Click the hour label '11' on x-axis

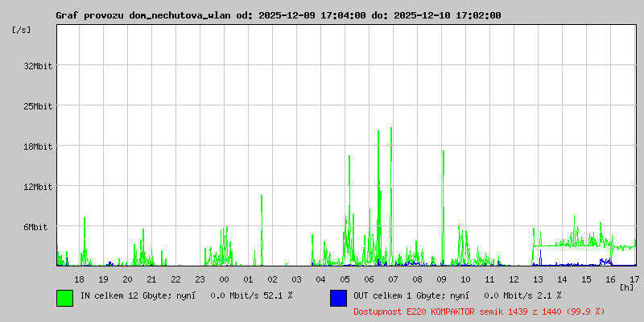pos(489,279)
